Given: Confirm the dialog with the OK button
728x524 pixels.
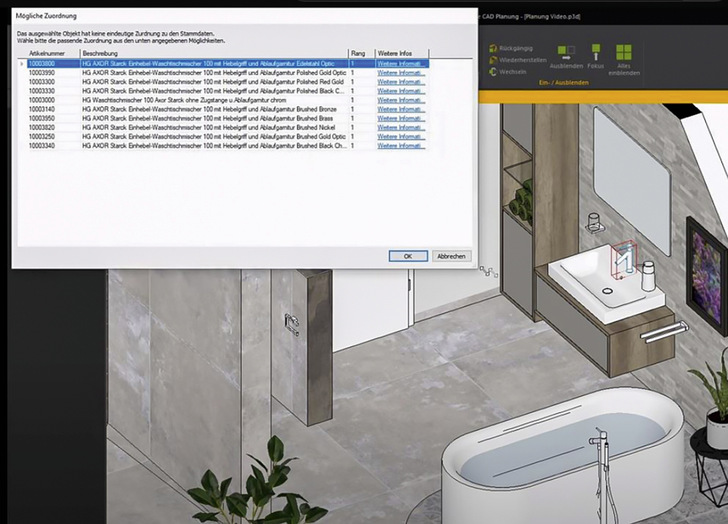Looking at the screenshot, I should tap(407, 256).
